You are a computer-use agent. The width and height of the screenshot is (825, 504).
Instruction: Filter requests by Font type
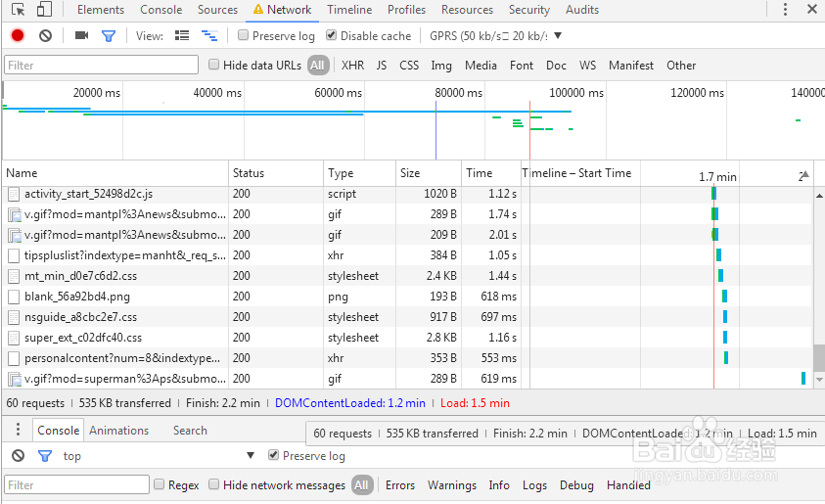coord(522,66)
